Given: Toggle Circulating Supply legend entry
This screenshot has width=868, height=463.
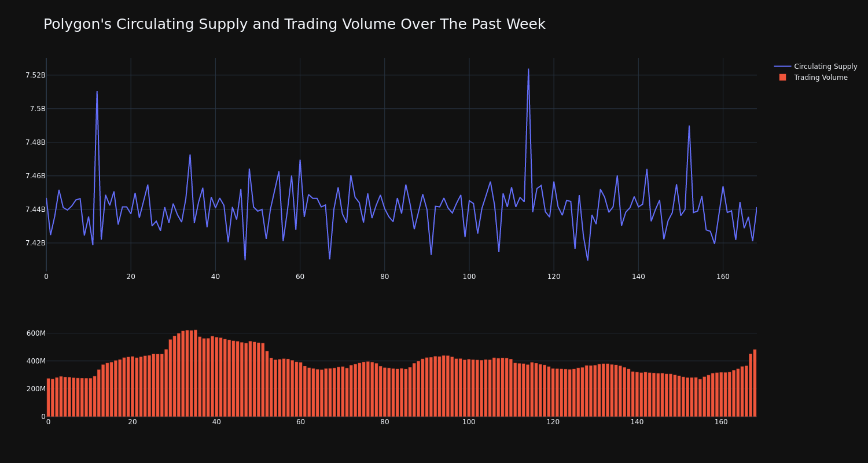Looking at the screenshot, I should click(x=815, y=67).
